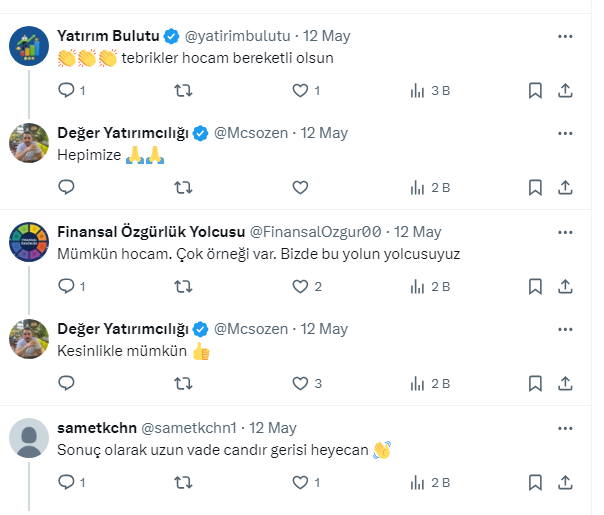604x515 pixels.
Task: Bookmark the Yatırım Bulutu tweet
Action: coord(535,91)
